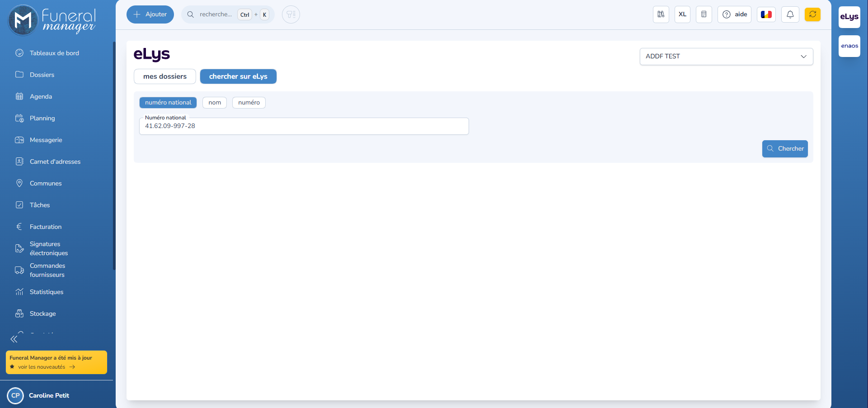
Task: Focus the Numéro national input field
Action: tap(304, 126)
